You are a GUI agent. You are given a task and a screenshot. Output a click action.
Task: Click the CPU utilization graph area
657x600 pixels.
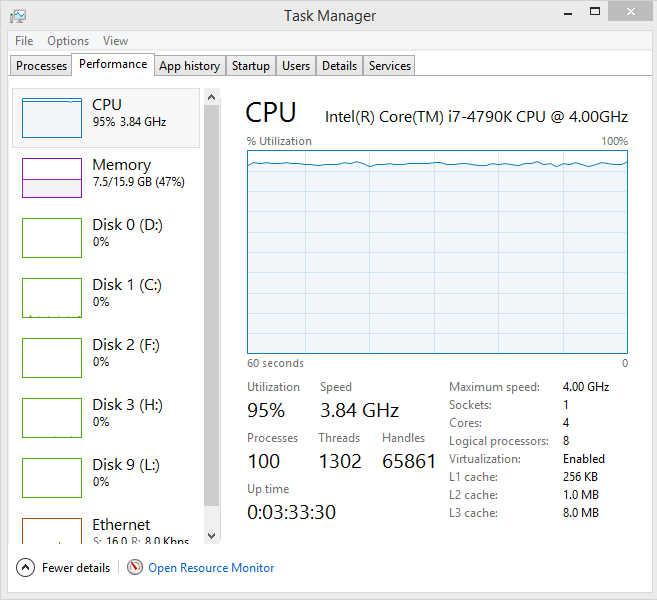[x=437, y=252]
